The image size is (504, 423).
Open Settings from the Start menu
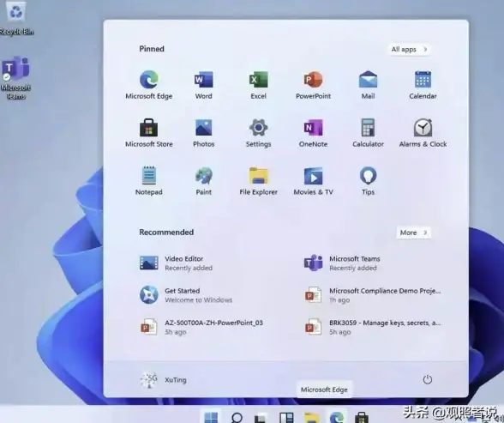[259, 133]
